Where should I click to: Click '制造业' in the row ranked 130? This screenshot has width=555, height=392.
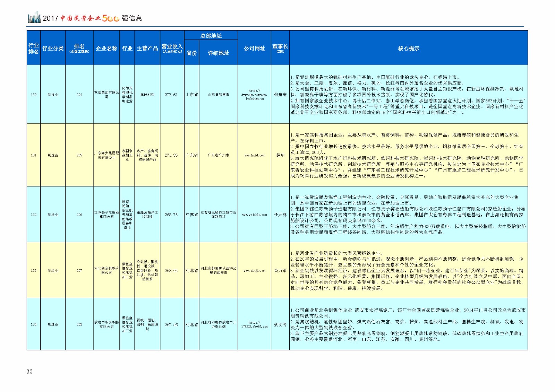click(53, 95)
